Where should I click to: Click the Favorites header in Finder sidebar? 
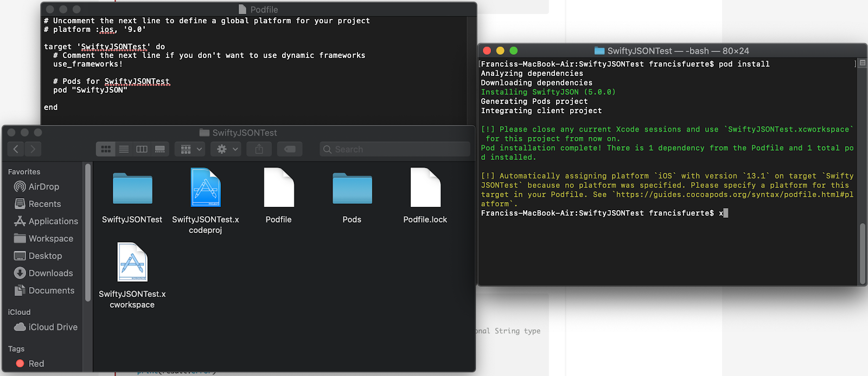coord(24,172)
